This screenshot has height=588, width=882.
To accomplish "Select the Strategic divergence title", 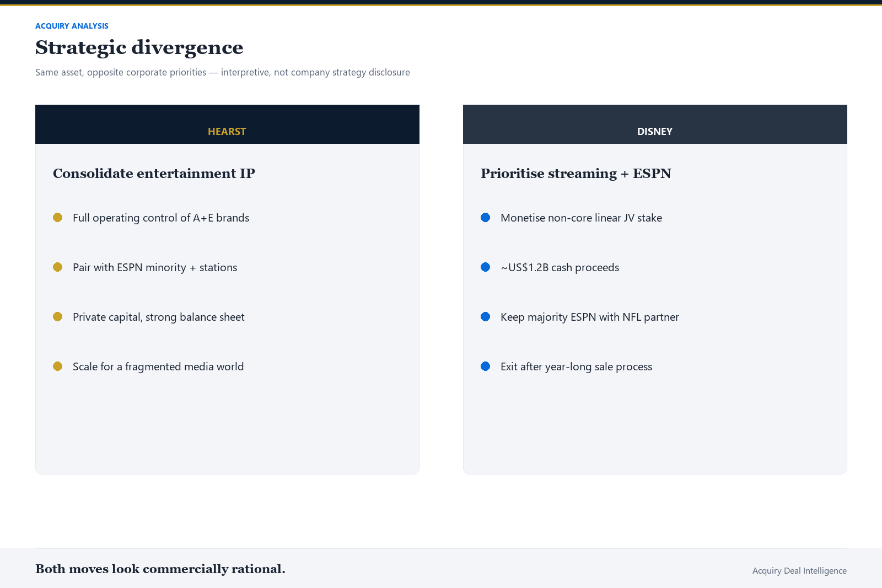I will [139, 48].
